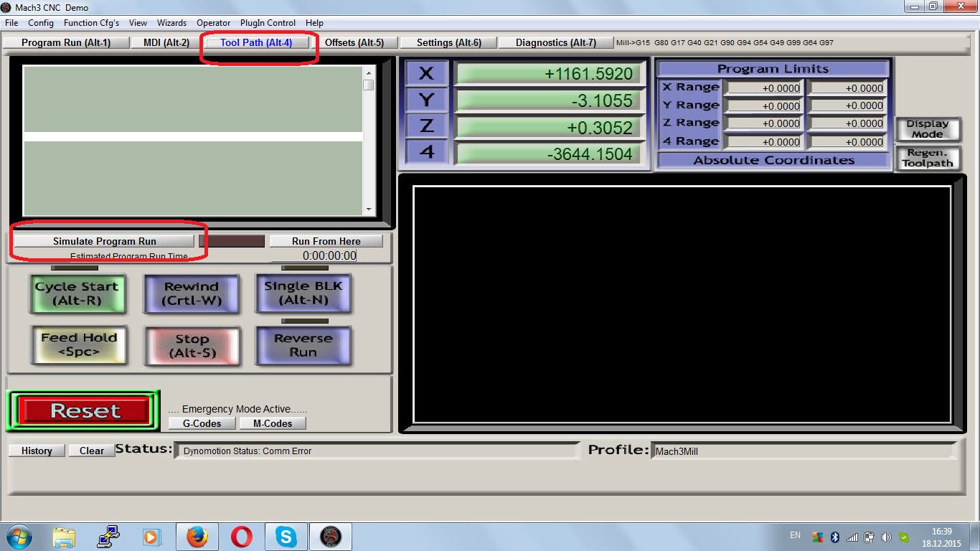Click the G-code list scrollbar down arrow
Image resolution: width=980 pixels, height=551 pixels.
click(369, 209)
